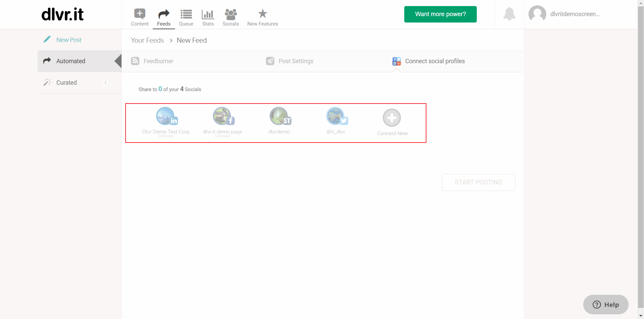Select Dlvr Demo Test Corp LinkedIn profile
644x319 pixels.
(x=166, y=122)
